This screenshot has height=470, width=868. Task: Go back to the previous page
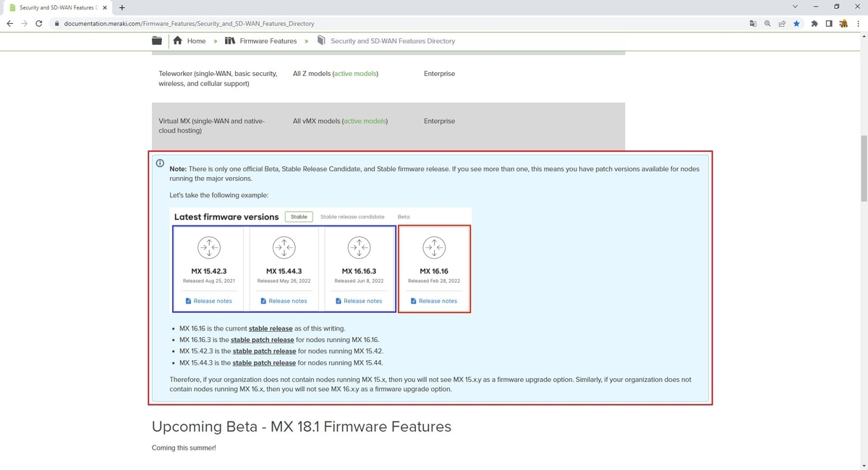[x=10, y=23]
